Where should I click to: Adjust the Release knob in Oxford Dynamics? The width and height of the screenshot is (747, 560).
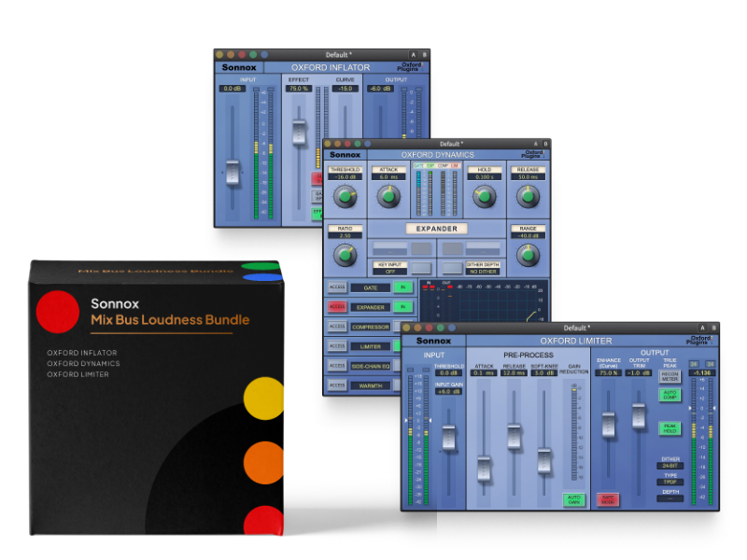(x=528, y=196)
